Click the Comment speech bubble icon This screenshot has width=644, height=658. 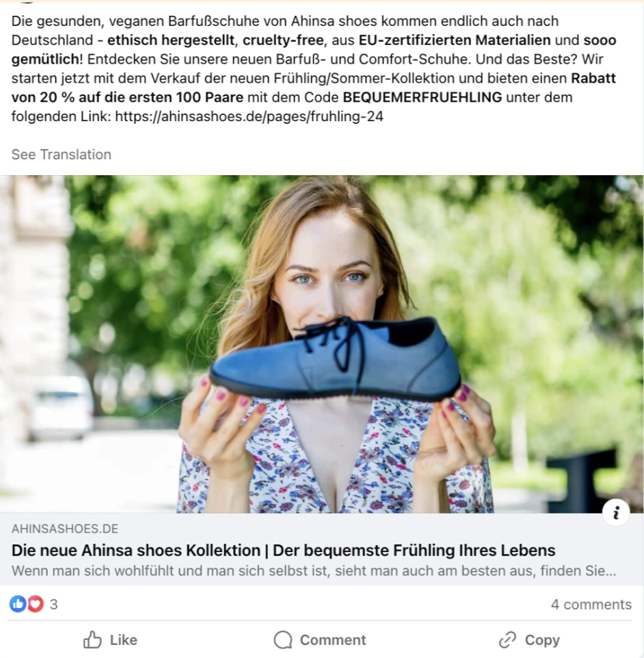tap(283, 640)
